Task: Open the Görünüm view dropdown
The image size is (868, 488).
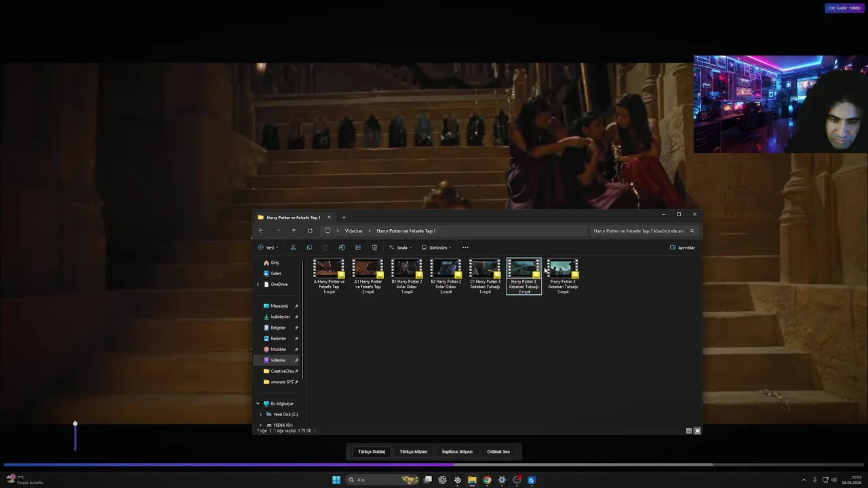Action: tap(436, 247)
